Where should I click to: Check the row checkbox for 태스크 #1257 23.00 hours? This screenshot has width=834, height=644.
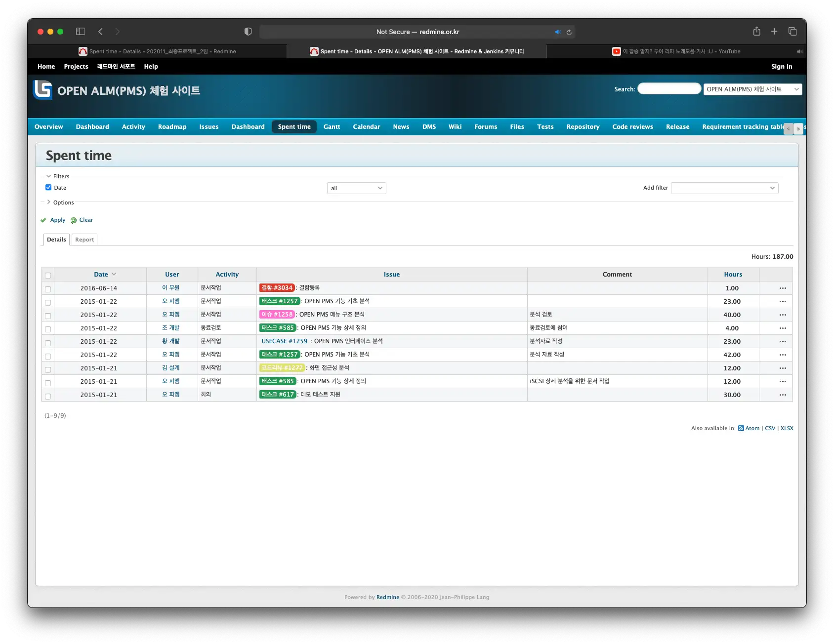point(48,302)
